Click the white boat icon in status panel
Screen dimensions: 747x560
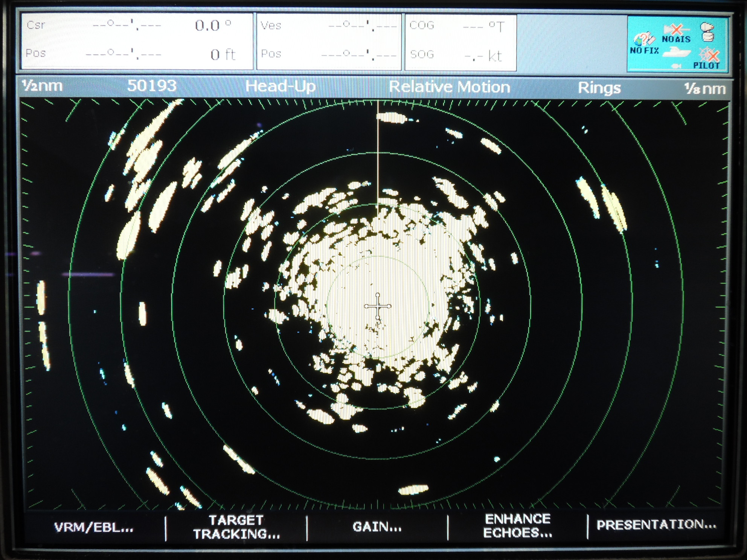pyautogui.click(x=676, y=53)
